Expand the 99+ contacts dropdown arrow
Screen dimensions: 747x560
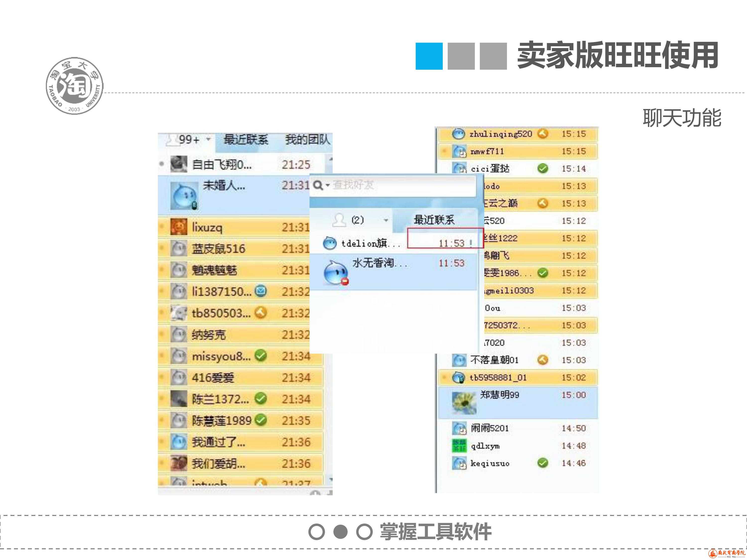[208, 139]
